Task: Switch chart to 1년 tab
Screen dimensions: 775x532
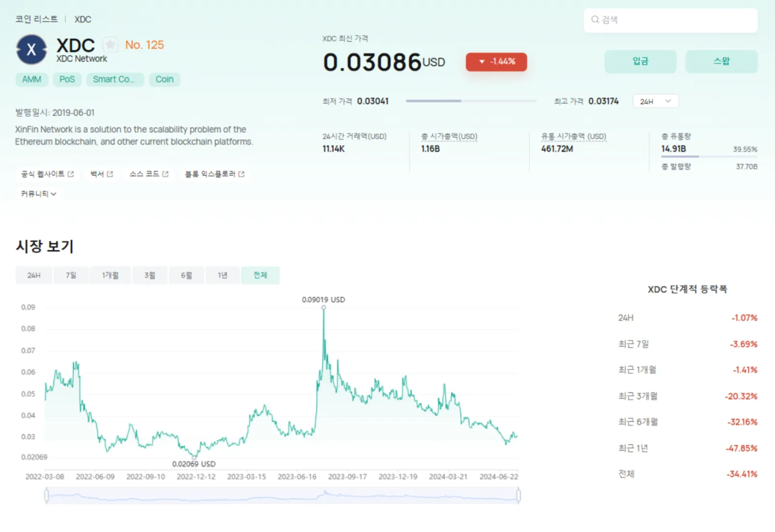Action: point(223,275)
